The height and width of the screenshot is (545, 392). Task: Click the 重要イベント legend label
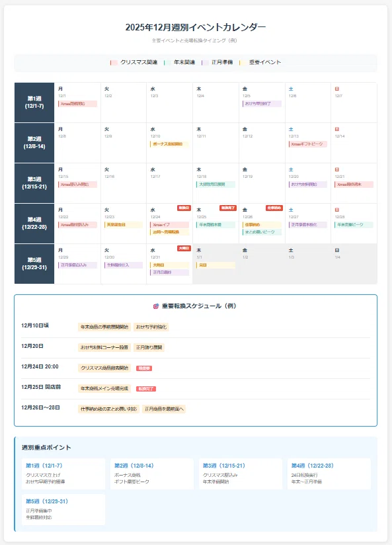[x=265, y=63]
